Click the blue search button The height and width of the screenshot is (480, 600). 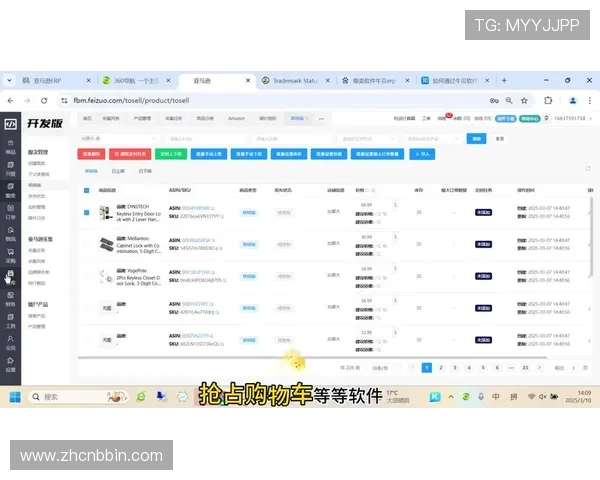476,139
